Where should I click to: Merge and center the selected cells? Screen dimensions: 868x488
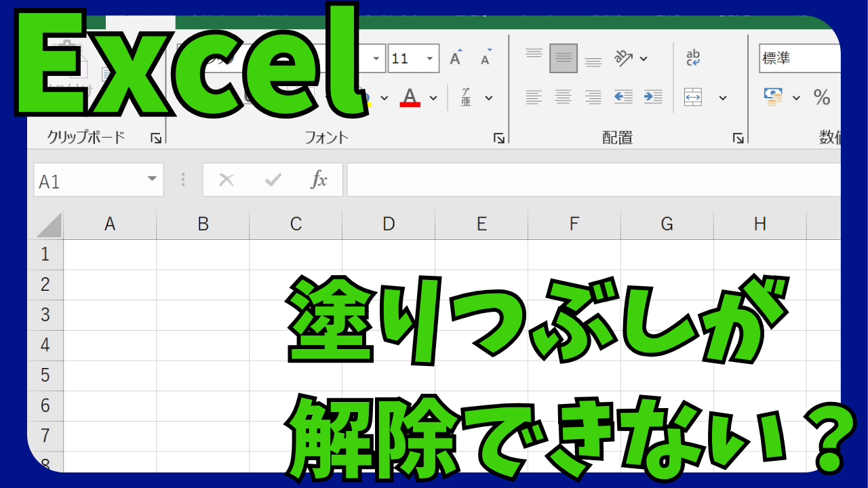[x=693, y=98]
